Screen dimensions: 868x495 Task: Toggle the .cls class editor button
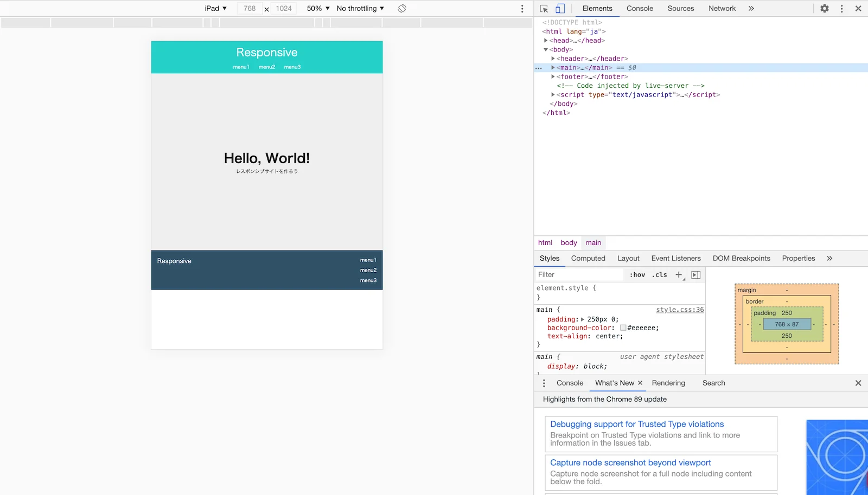click(x=660, y=275)
